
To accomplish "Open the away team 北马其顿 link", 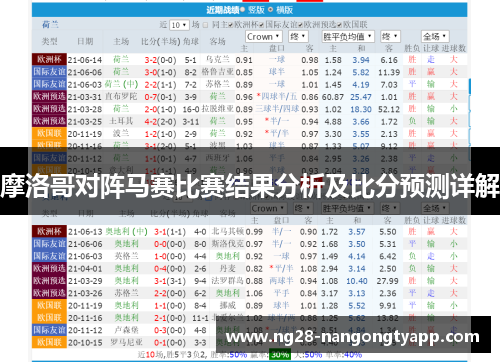I will pyautogui.click(x=228, y=232).
